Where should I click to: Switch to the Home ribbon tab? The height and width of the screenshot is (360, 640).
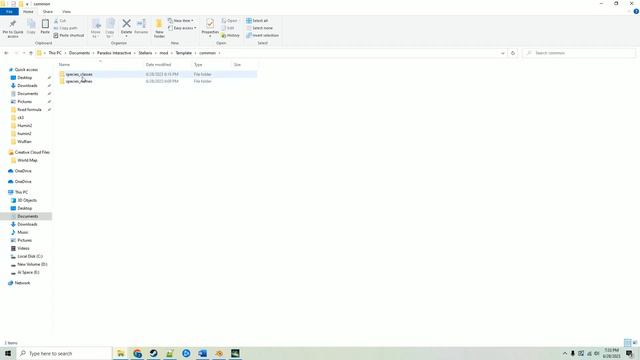click(x=28, y=12)
